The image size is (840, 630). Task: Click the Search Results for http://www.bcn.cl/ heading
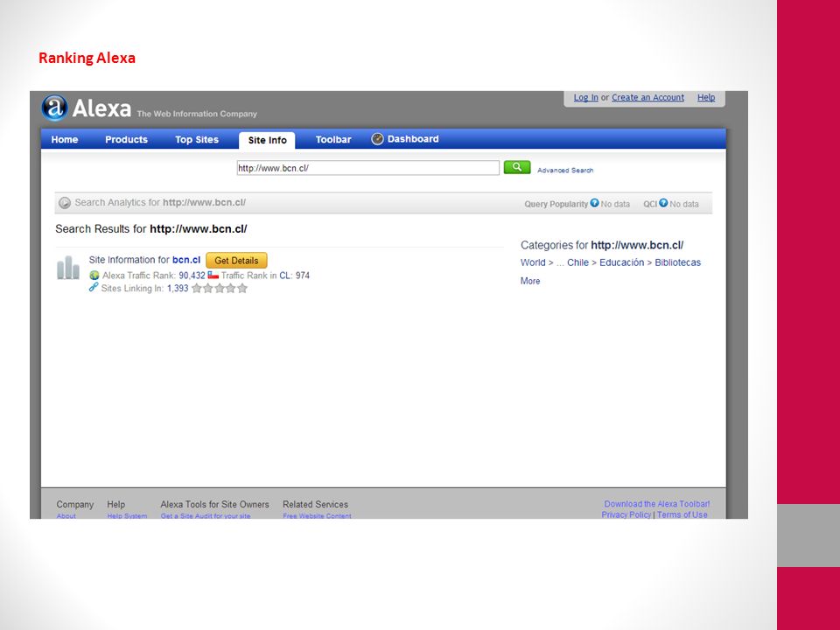(151, 228)
